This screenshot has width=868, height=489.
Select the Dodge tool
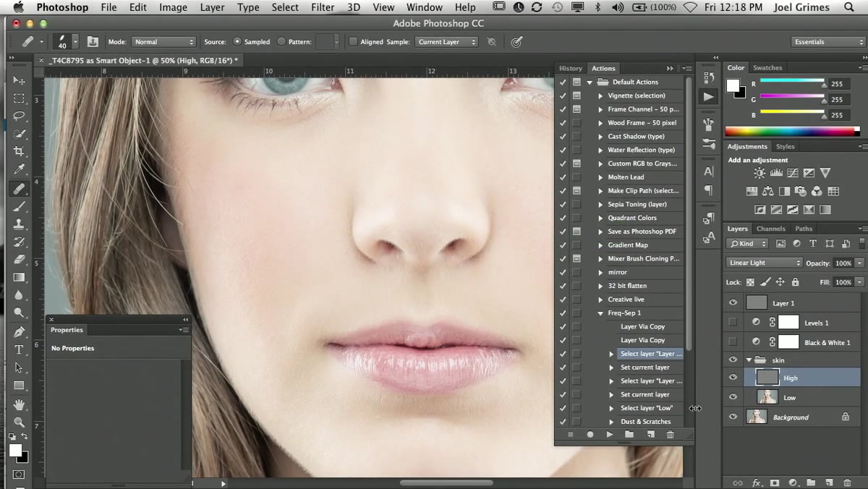pos(20,313)
